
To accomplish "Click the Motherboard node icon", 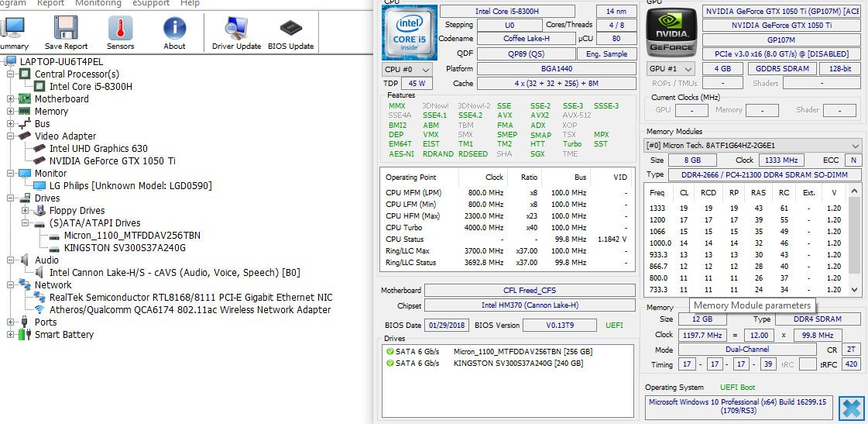I will click(25, 98).
